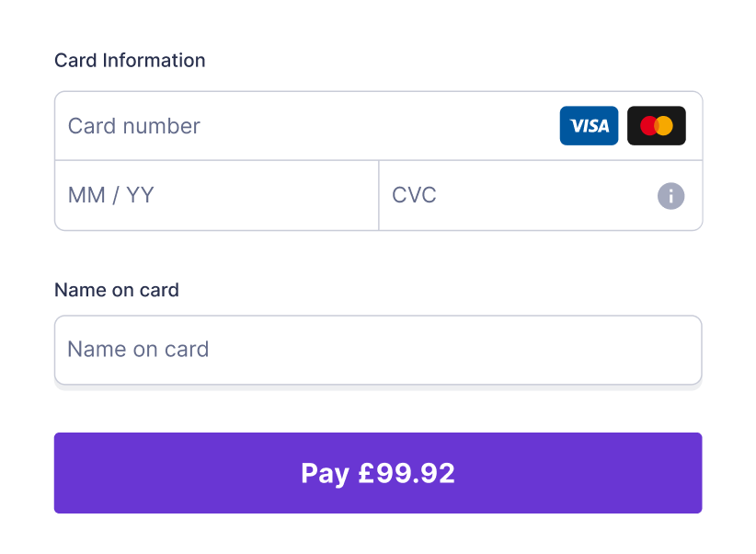
Task: Click the Name on card placeholder text
Action: (138, 350)
